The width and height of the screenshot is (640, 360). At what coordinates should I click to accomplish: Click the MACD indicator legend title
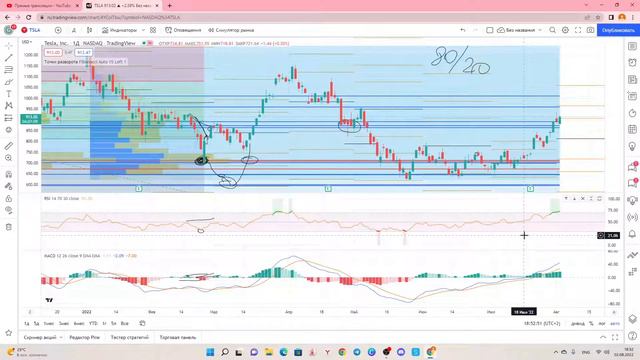[x=72, y=256]
